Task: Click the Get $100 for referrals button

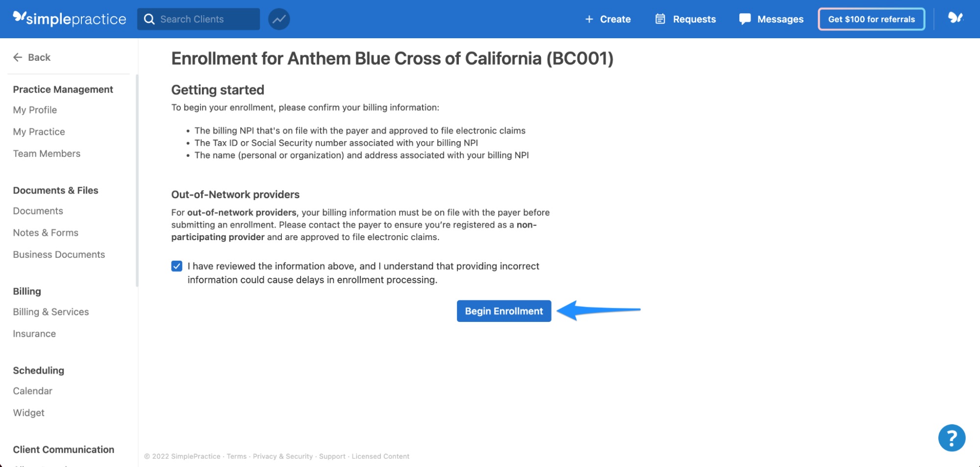Action: coord(871,19)
